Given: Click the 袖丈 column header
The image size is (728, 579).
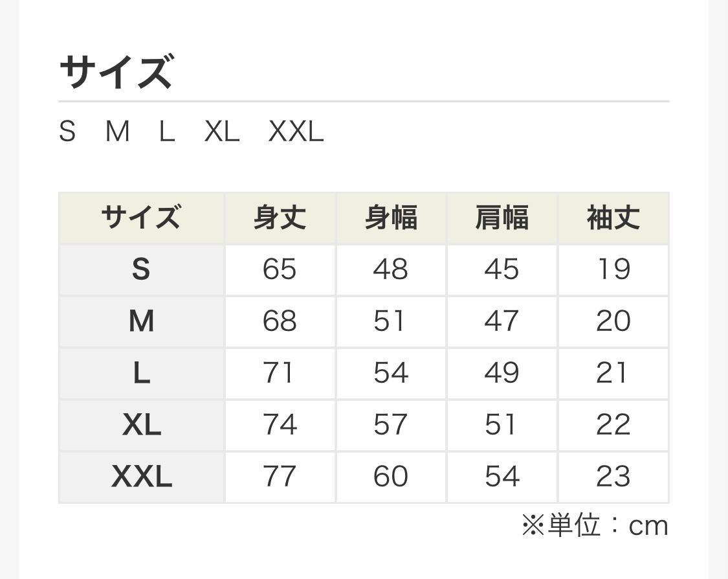Looking at the screenshot, I should coord(613,218).
